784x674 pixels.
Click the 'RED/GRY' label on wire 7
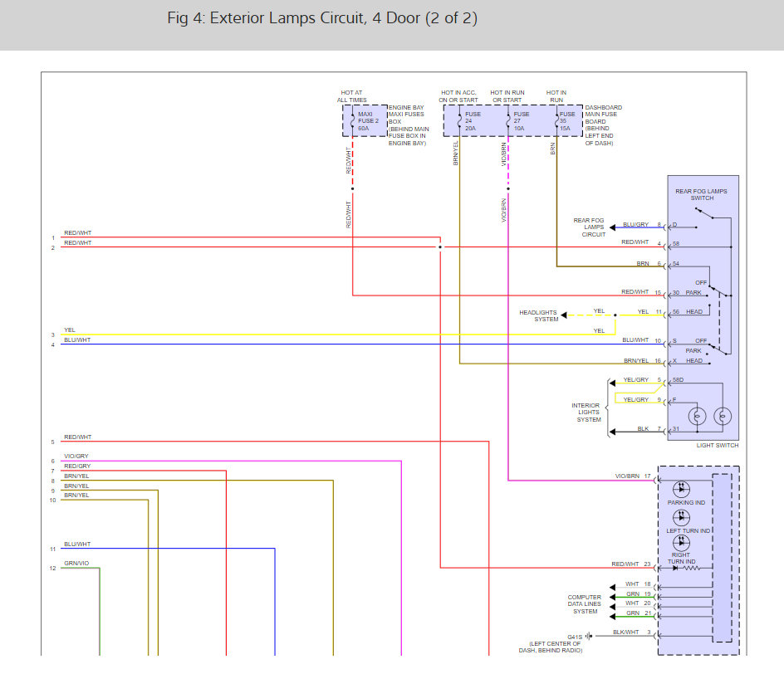[x=77, y=466]
